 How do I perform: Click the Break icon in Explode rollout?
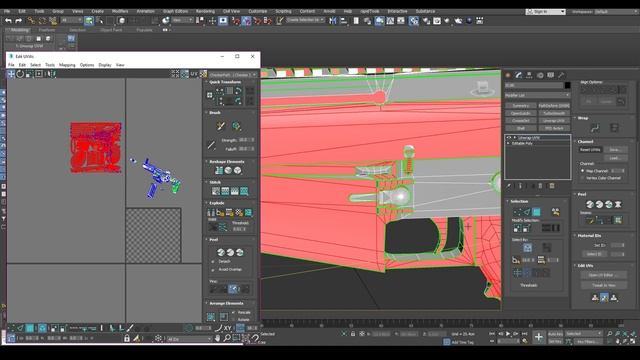pyautogui.click(x=211, y=212)
